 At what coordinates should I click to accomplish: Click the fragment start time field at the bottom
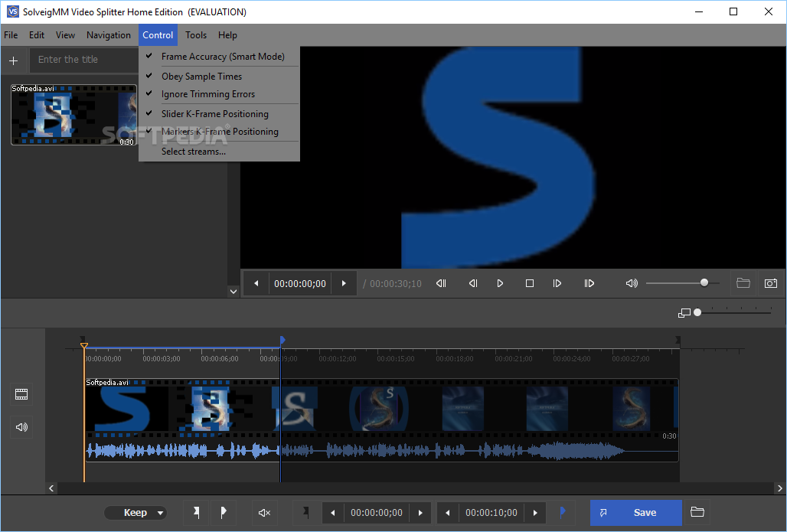(x=377, y=513)
